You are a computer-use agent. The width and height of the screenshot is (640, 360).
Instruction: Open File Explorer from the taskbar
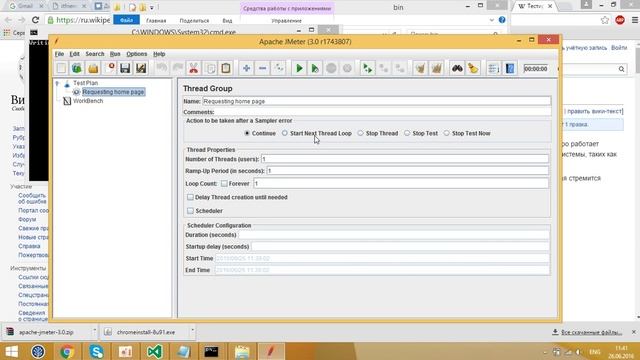tap(242, 351)
